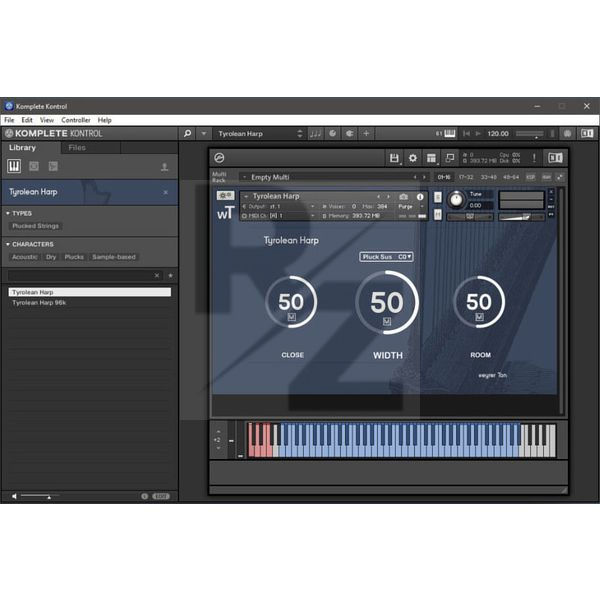
Task: Click the browser search text field
Action: [80, 276]
